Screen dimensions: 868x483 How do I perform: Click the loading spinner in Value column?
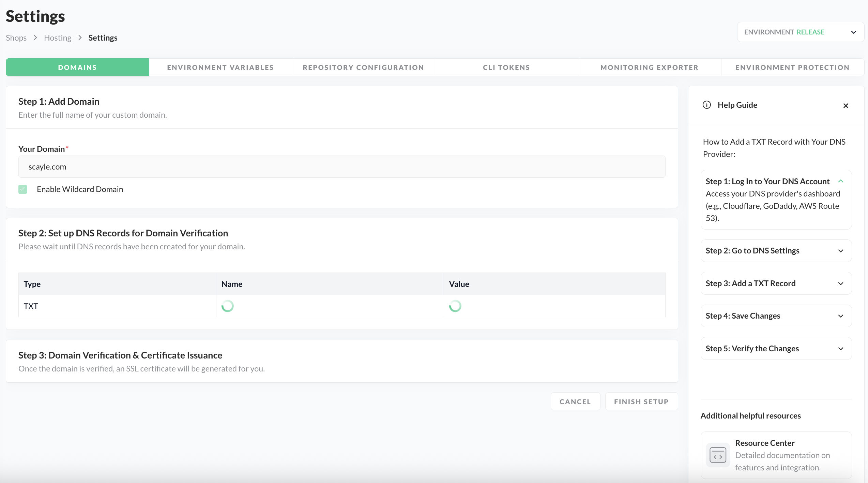point(455,306)
